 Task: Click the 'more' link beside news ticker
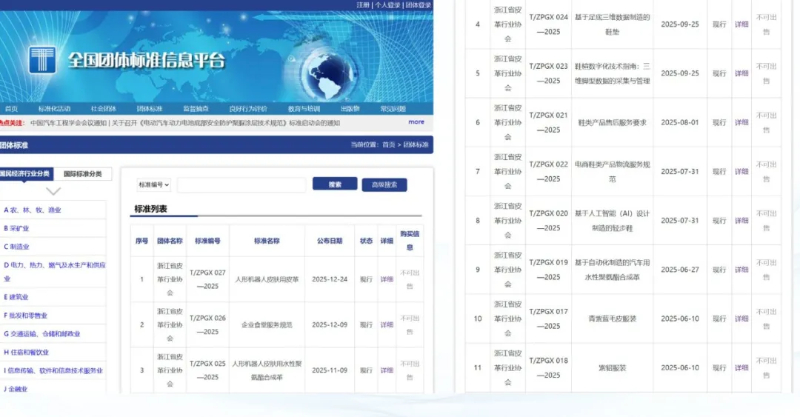[x=416, y=122]
